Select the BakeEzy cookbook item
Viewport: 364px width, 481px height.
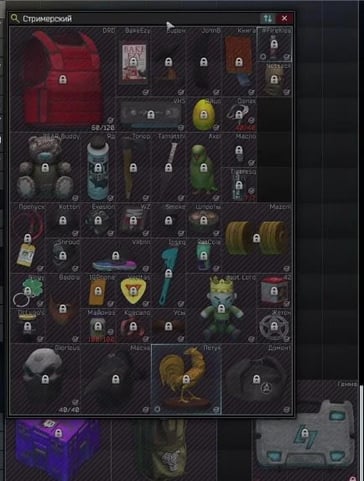click(x=133, y=62)
